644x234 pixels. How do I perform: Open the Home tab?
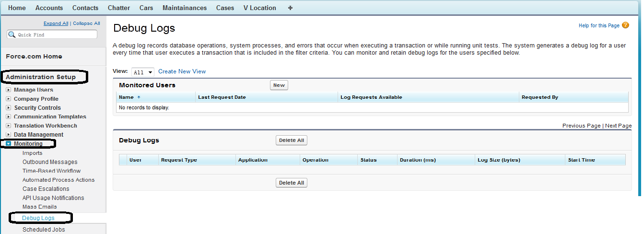pos(17,8)
